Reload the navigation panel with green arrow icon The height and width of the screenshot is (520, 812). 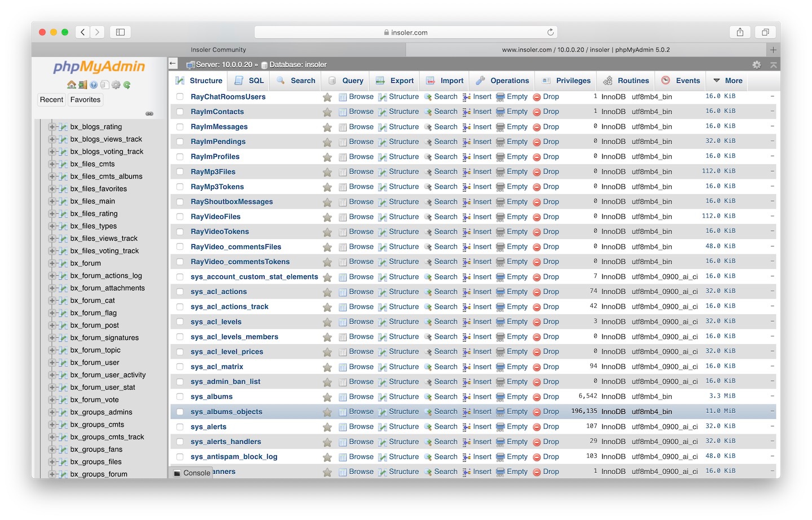(127, 85)
